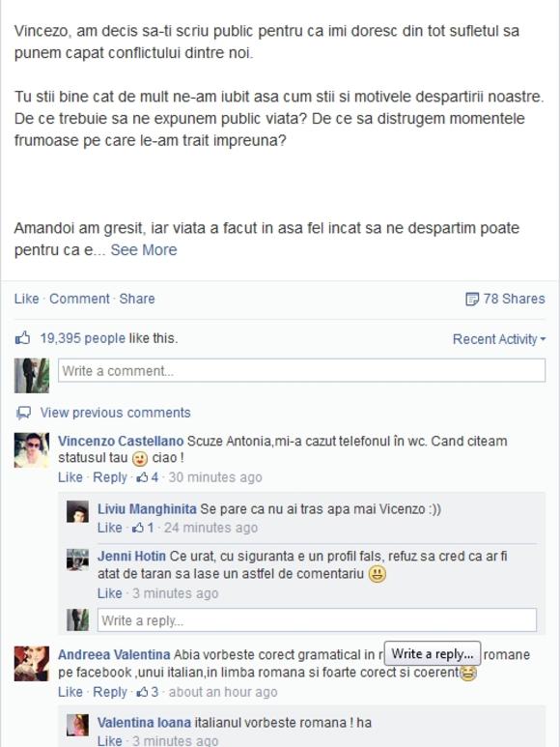Click the Write a comment field
Viewport: 560px width, 747px height.
[301, 370]
